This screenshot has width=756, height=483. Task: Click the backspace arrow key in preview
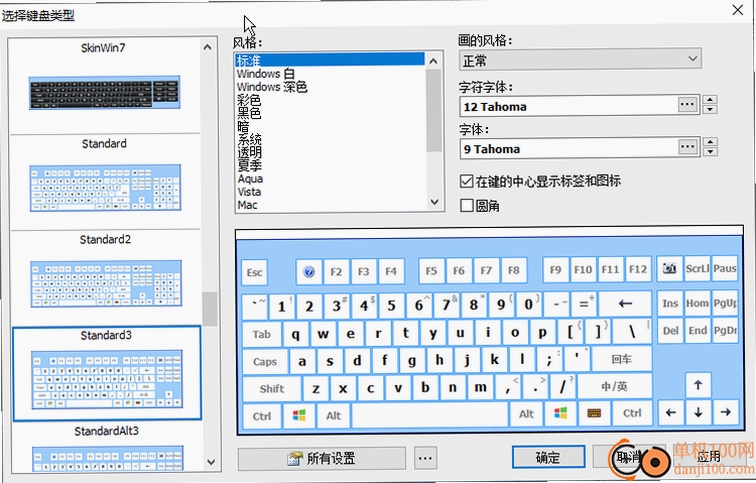pyautogui.click(x=625, y=304)
